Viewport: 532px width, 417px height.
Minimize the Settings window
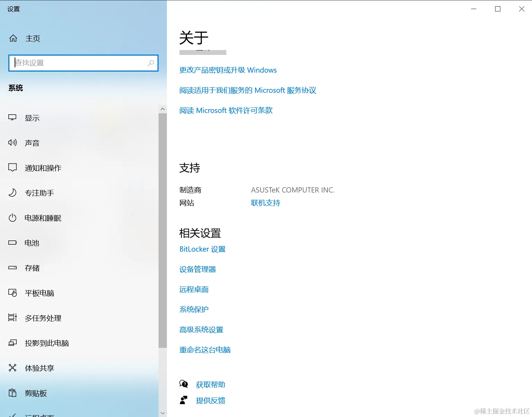coord(474,9)
